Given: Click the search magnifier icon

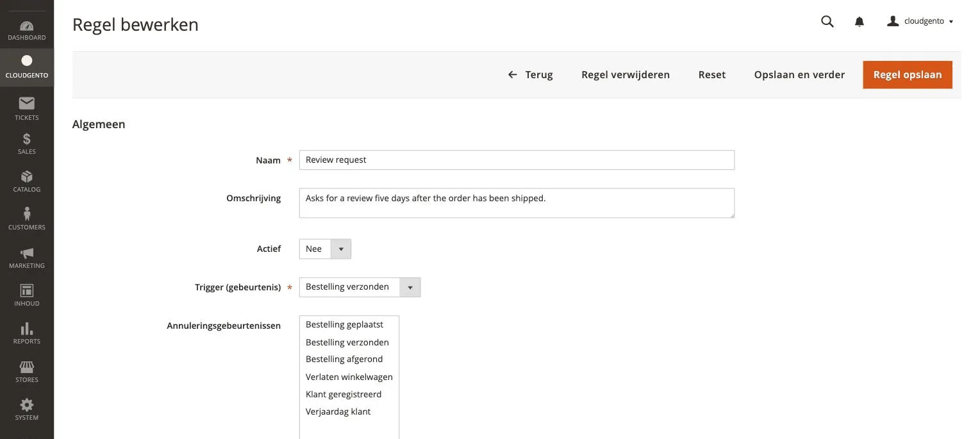Looking at the screenshot, I should click(x=827, y=21).
